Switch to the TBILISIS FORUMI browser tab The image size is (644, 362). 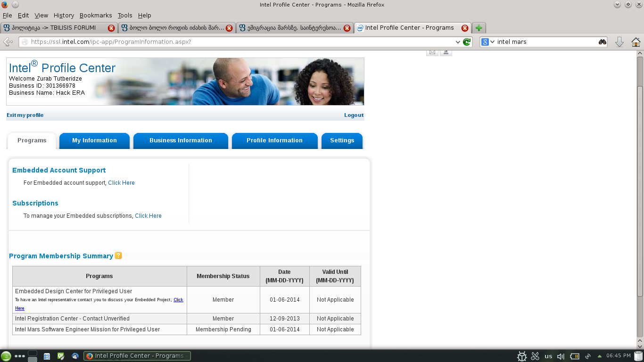[59, 28]
